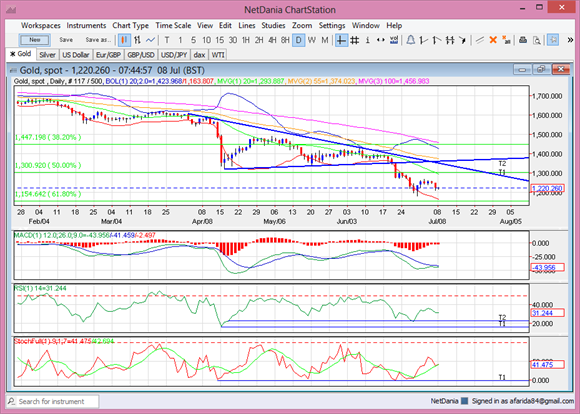This screenshot has height=414, width=580.
Task: Select 1 minute time scale
Action: 180,40
